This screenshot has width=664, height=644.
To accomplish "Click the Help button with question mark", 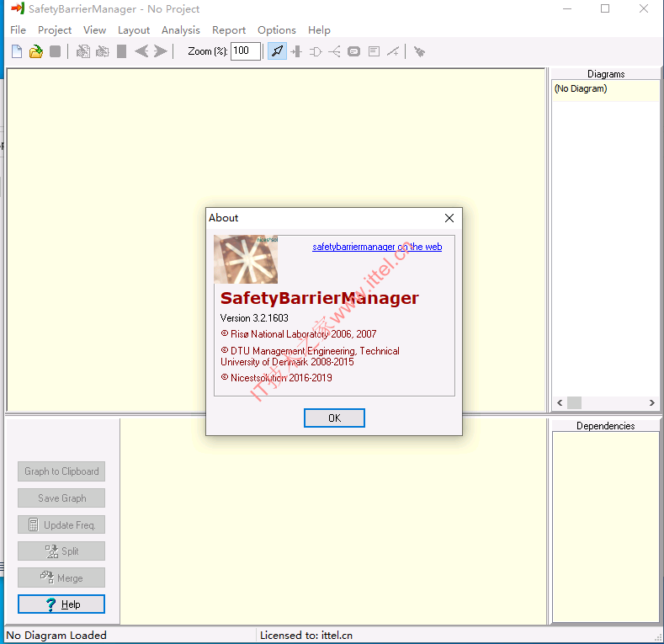I will coord(61,604).
